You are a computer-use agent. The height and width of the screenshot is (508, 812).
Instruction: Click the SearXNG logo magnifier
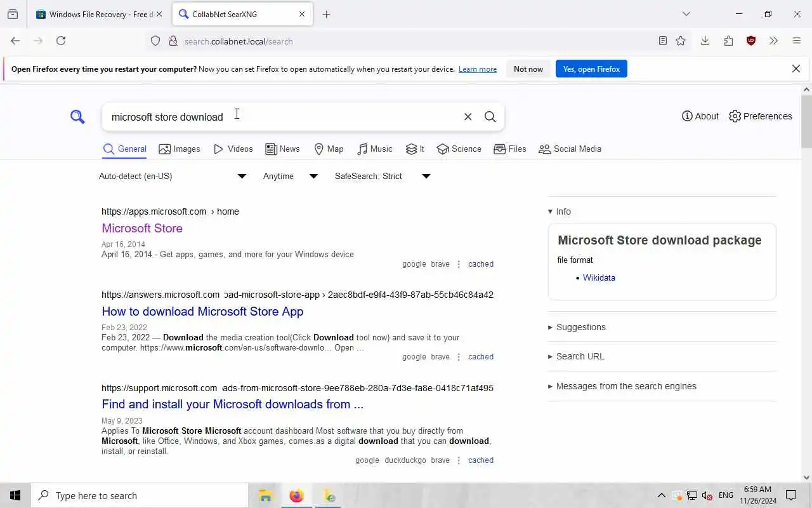(x=77, y=117)
